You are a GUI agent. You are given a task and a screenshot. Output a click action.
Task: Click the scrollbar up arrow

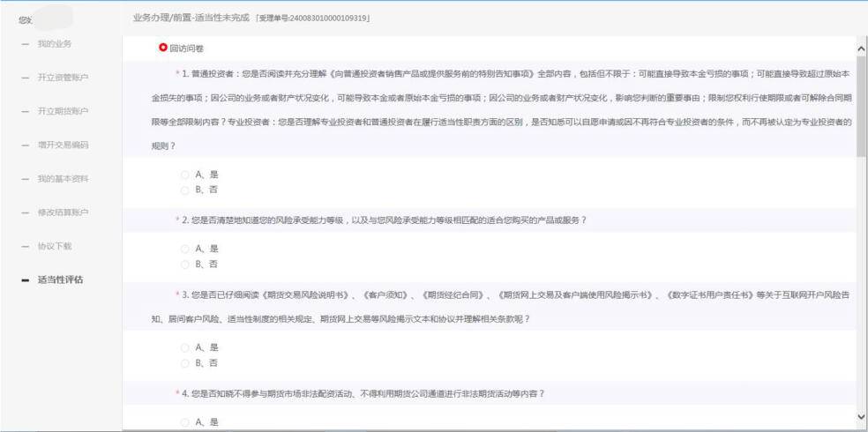(x=861, y=48)
